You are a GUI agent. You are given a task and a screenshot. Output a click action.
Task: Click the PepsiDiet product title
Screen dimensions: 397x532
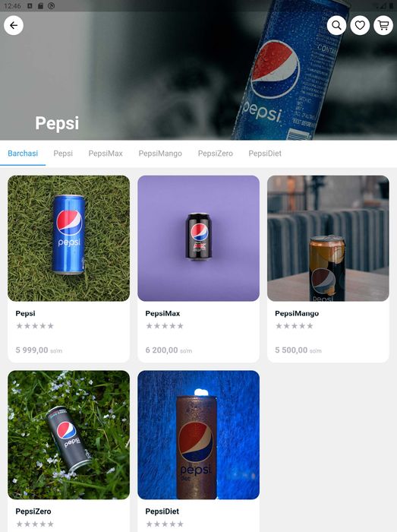[162, 511]
